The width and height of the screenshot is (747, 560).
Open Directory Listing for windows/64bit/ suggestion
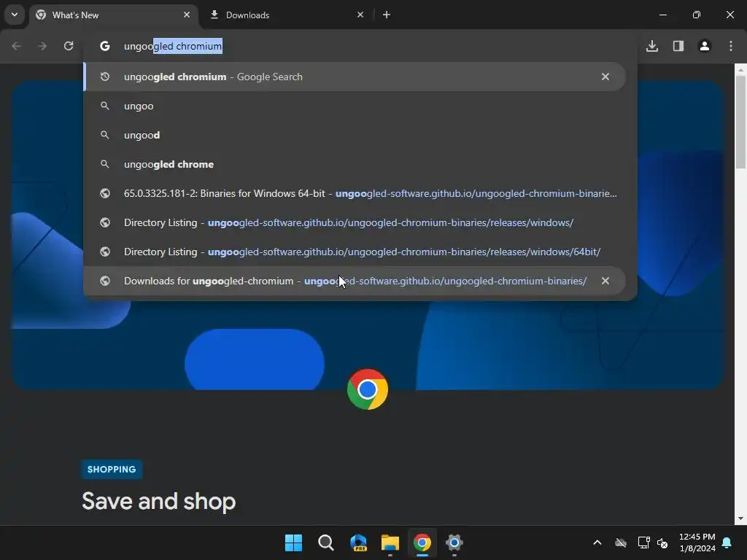[355, 252]
